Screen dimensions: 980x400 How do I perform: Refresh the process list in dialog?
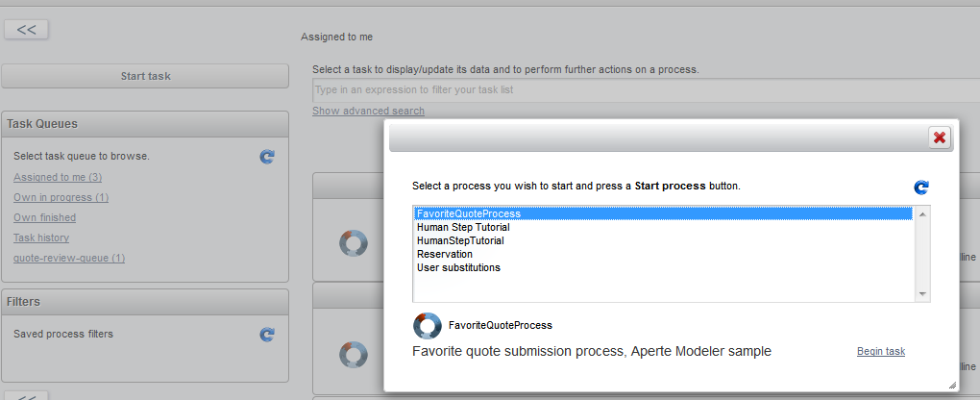click(x=921, y=187)
